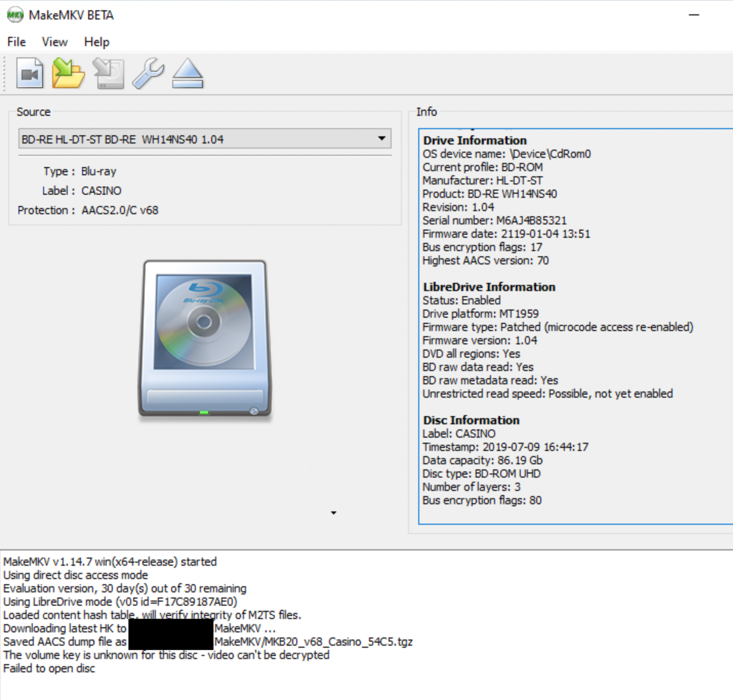Click 'Drive platform: MT1959' line
This screenshot has width=733, height=700.
[x=480, y=314]
